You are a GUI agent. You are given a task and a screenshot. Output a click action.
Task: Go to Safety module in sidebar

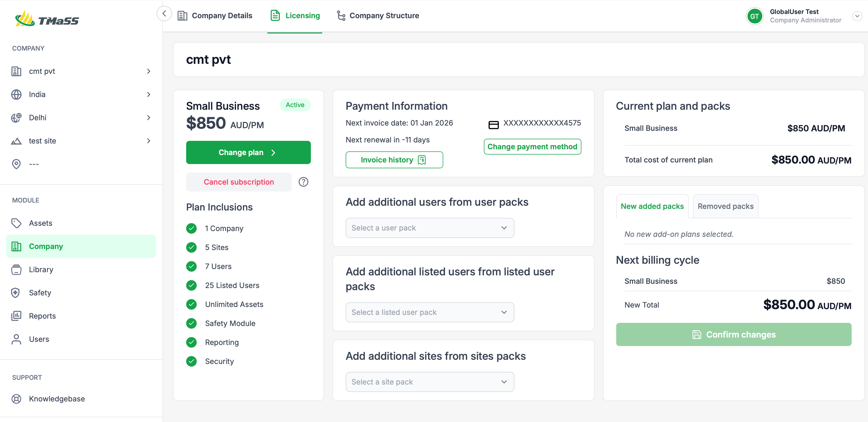coord(40,292)
